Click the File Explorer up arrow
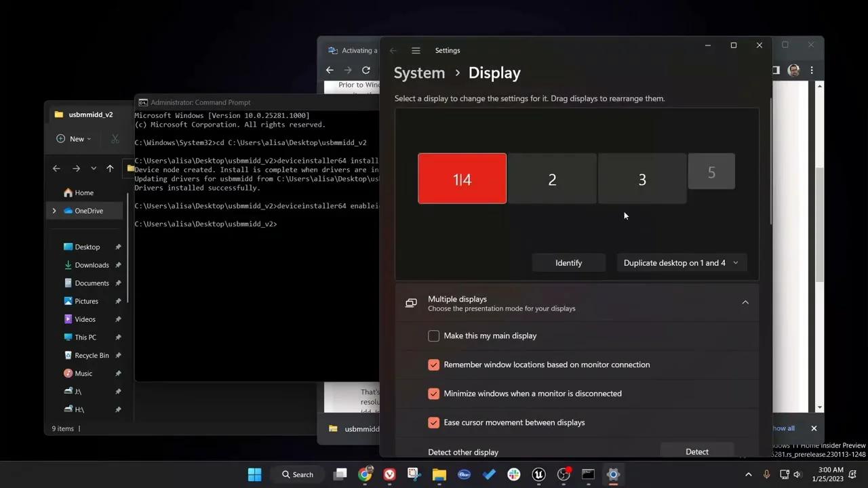868x488 pixels. pyautogui.click(x=110, y=169)
